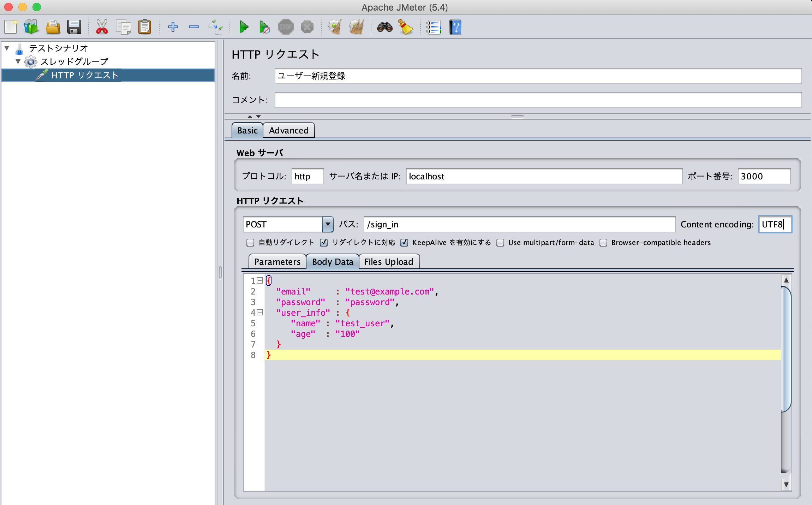Collapse the スレッドグループ tree node
Screen dimensions: 812x505
coord(18,61)
